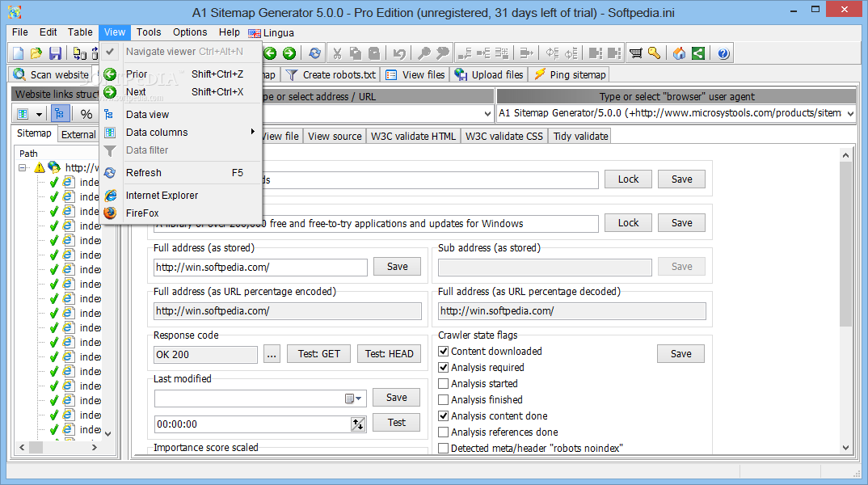This screenshot has width=868, height=485.
Task: Click the grid columns icon in left panel toolbar
Action: pos(23,115)
